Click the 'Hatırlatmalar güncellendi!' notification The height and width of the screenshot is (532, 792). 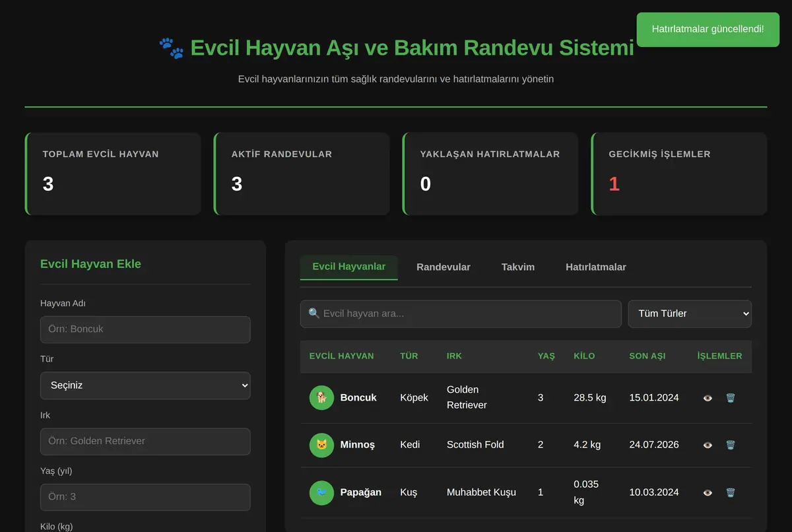(x=708, y=29)
